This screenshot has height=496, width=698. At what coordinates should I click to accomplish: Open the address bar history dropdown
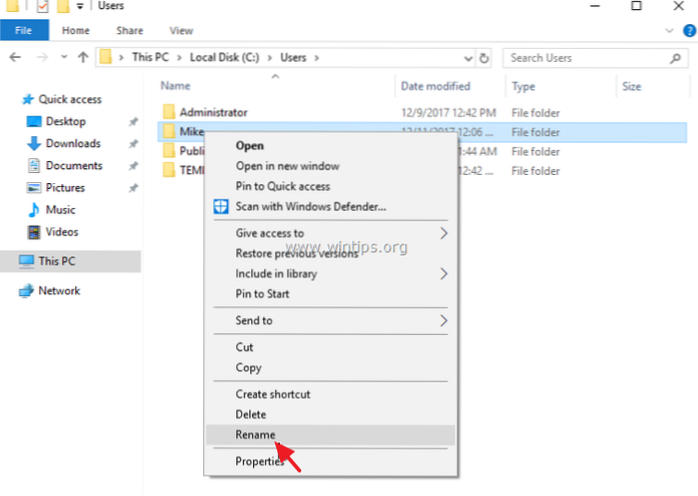pyautogui.click(x=469, y=58)
